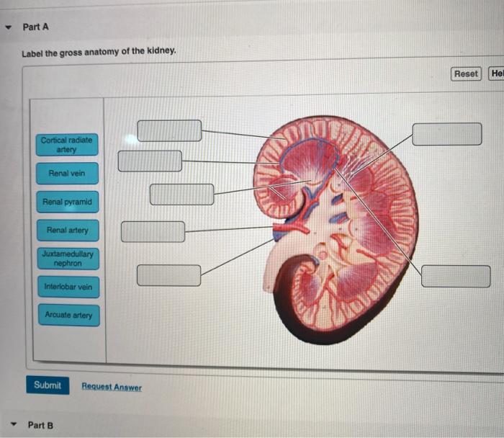Click the topmost left empty label box
This screenshot has height=438, width=504.
[170, 130]
